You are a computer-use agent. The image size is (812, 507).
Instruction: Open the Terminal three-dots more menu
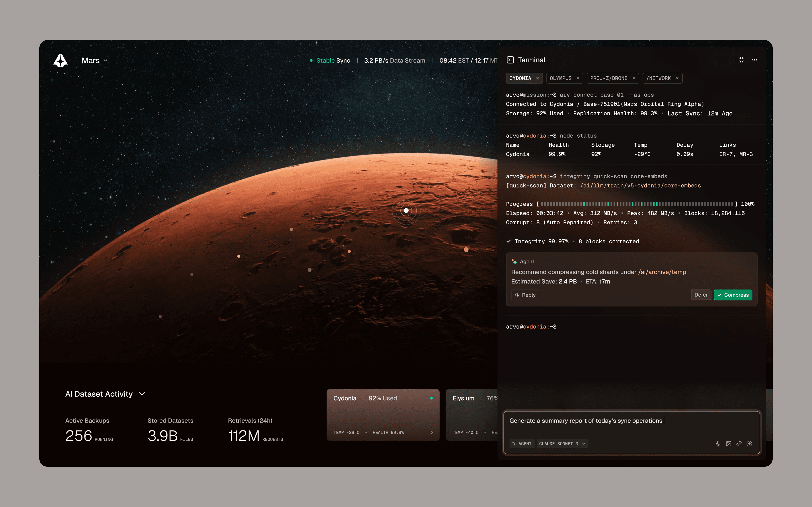click(x=755, y=60)
